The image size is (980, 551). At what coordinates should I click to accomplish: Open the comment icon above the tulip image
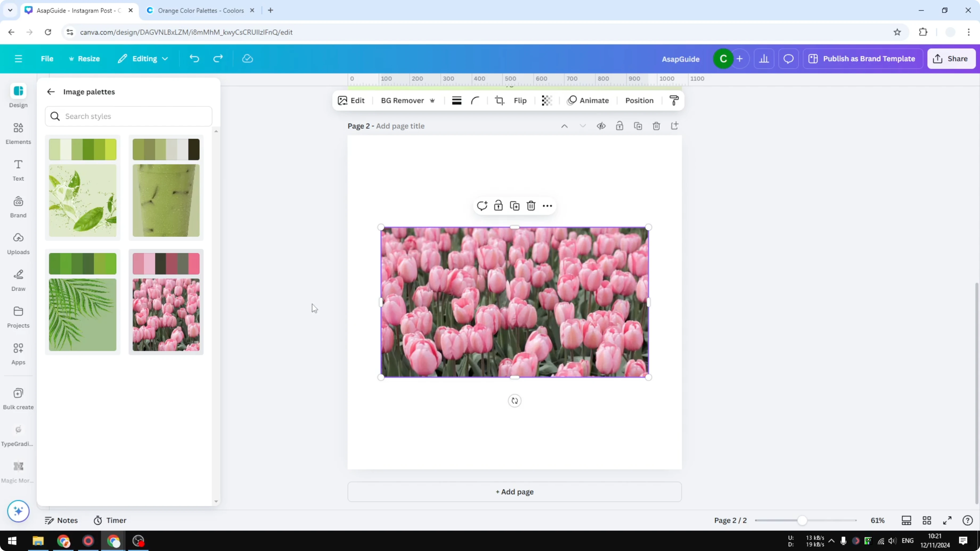click(x=482, y=205)
